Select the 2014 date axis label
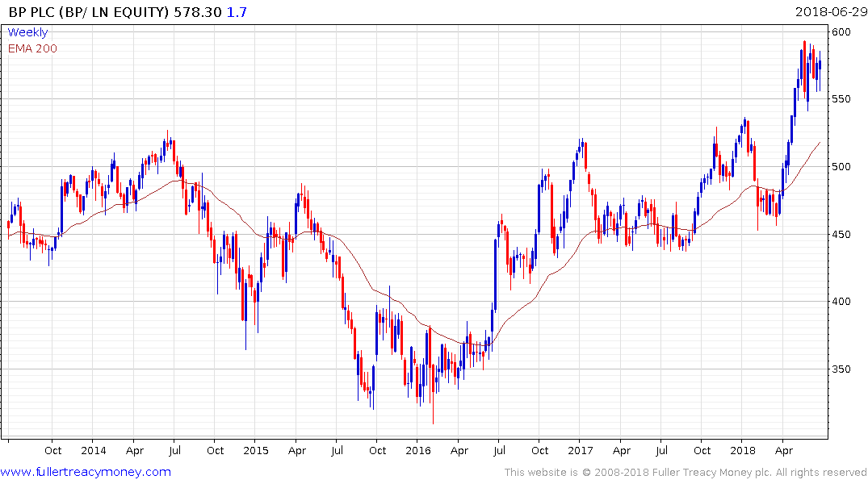 tap(94, 450)
